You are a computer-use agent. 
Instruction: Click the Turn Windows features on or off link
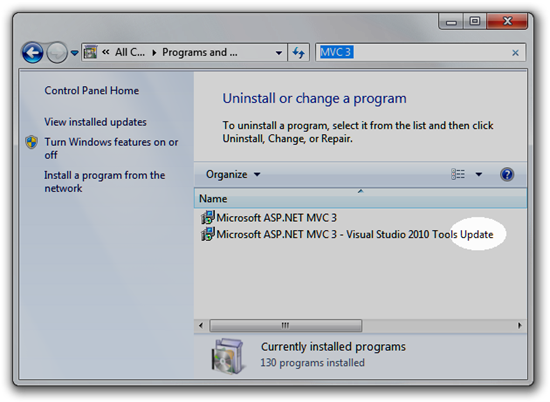pos(111,148)
